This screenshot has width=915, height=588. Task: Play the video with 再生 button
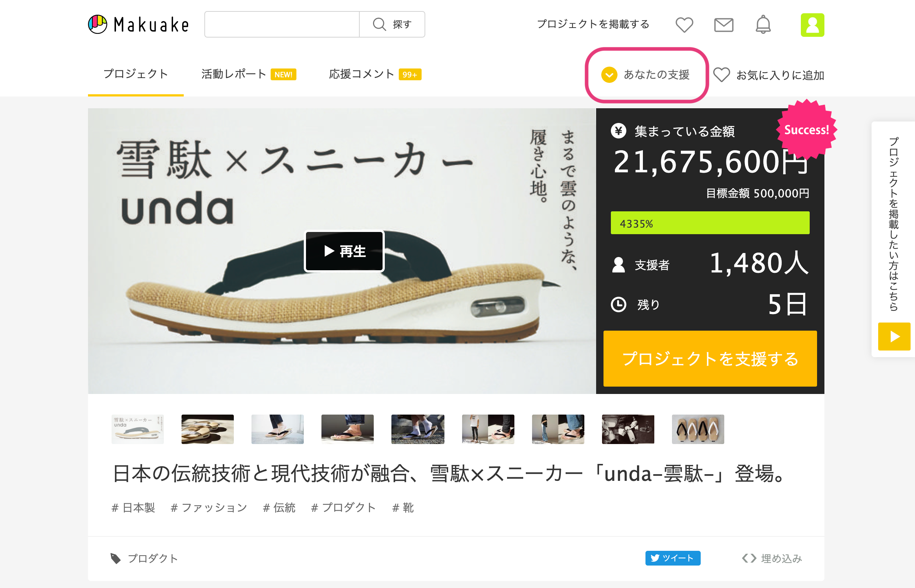pos(344,251)
